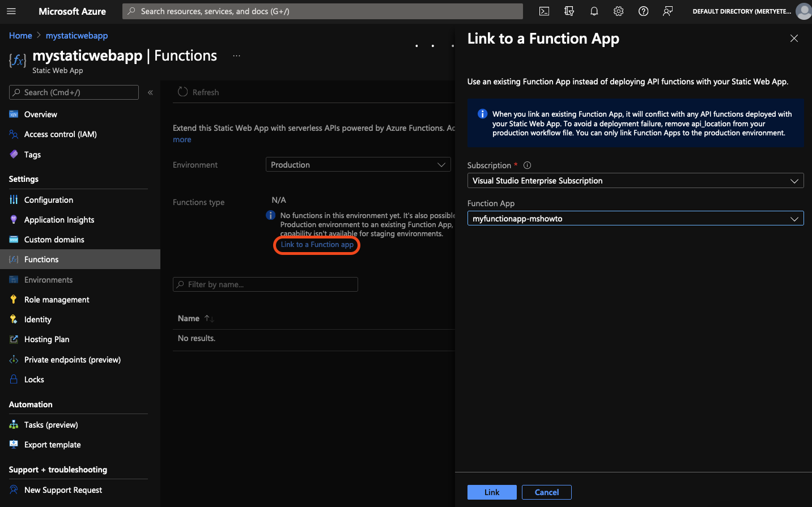This screenshot has height=507, width=812.
Task: Open the notifications bell
Action: click(x=594, y=11)
